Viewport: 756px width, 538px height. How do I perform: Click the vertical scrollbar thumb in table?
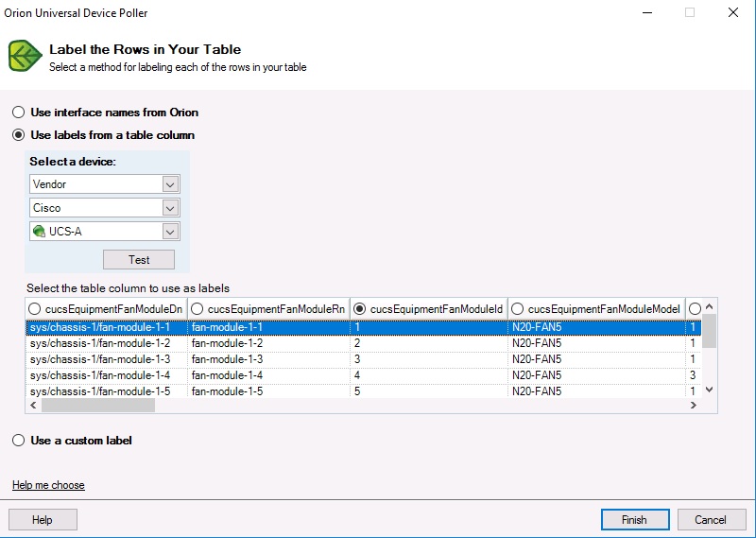709,331
